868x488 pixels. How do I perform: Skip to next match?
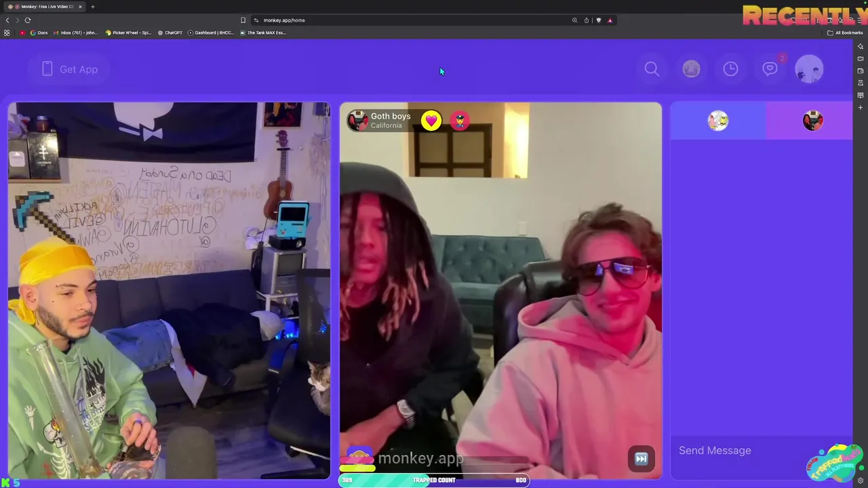pyautogui.click(x=641, y=459)
